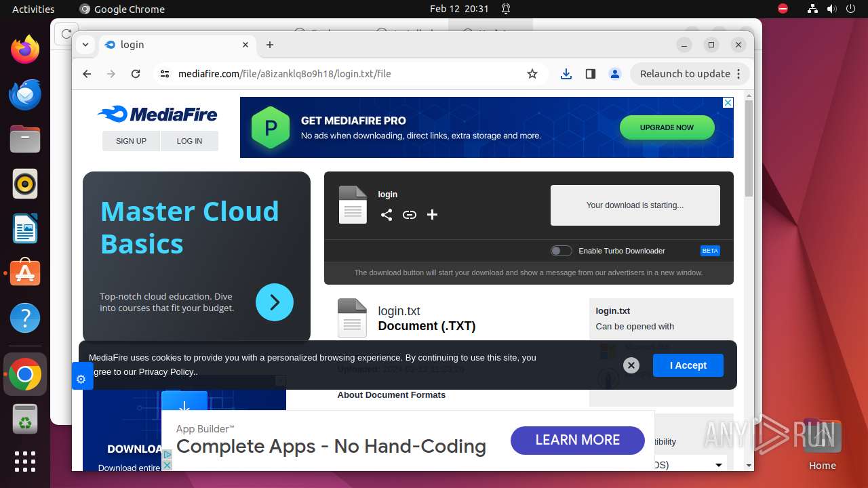Reload the MediaFire page
Screen dimensions: 868x488
(136, 74)
